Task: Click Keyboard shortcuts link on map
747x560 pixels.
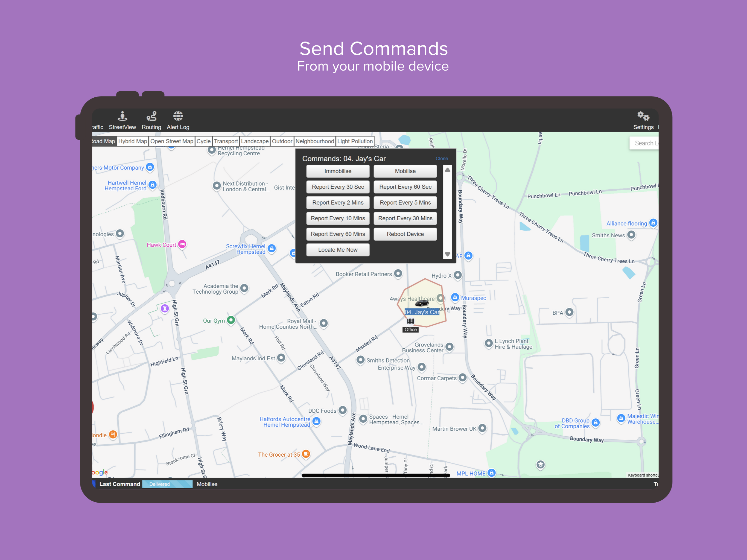Action: click(643, 475)
